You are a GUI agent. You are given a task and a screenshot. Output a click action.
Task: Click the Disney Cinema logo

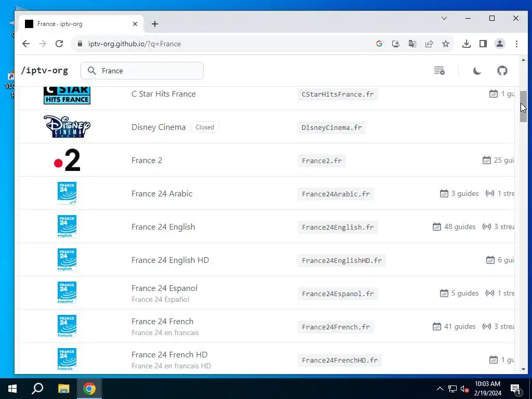pyautogui.click(x=67, y=127)
